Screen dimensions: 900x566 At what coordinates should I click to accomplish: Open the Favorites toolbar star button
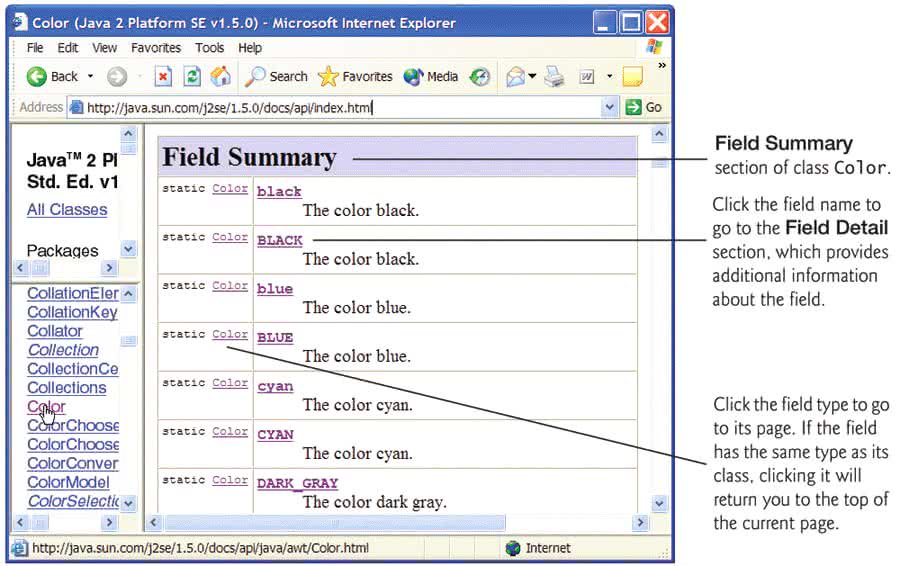click(355, 76)
